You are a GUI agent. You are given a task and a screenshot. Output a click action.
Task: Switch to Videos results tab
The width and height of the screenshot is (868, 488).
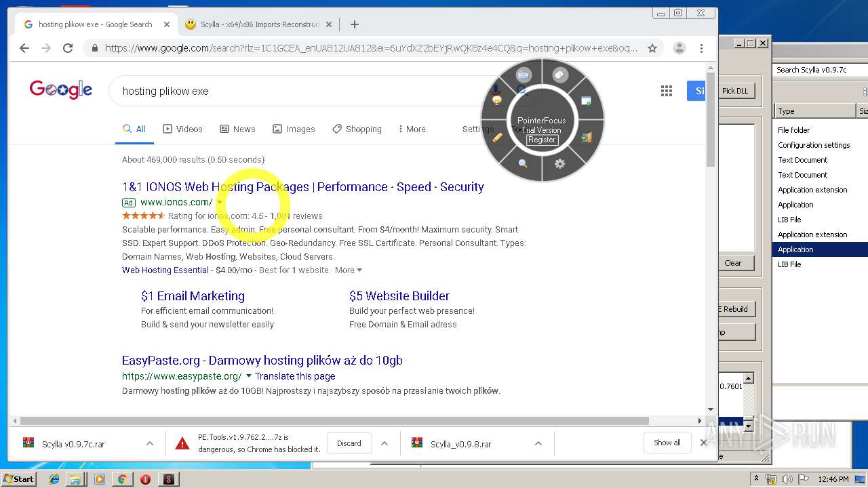point(182,129)
